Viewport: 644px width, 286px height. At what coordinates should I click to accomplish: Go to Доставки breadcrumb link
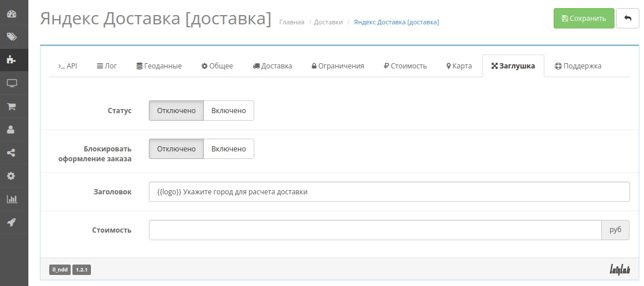click(328, 22)
